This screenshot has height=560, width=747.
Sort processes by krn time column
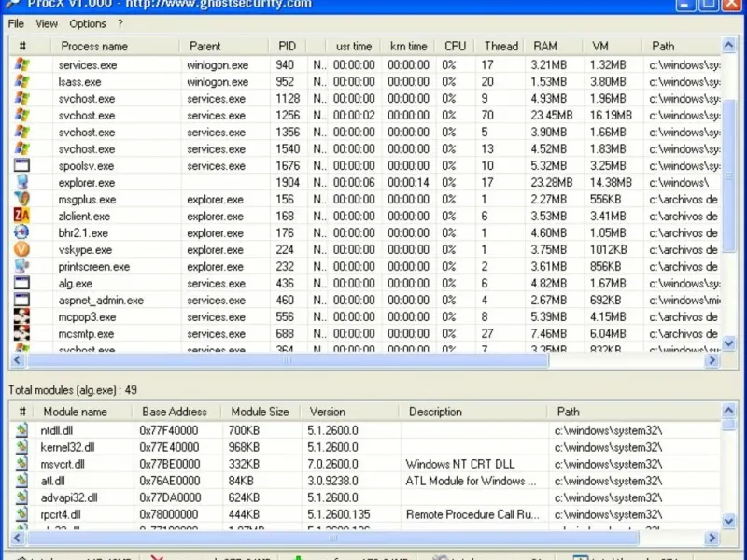pos(408,46)
